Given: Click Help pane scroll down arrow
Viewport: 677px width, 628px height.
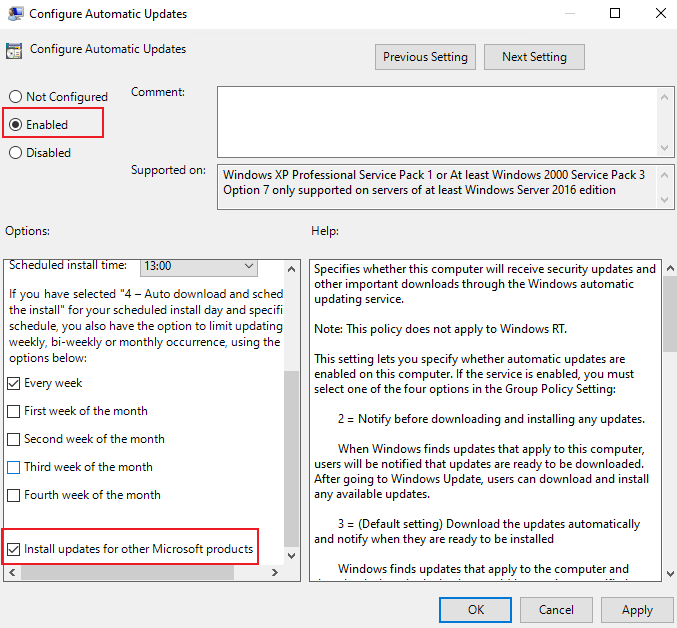Looking at the screenshot, I should click(670, 574).
